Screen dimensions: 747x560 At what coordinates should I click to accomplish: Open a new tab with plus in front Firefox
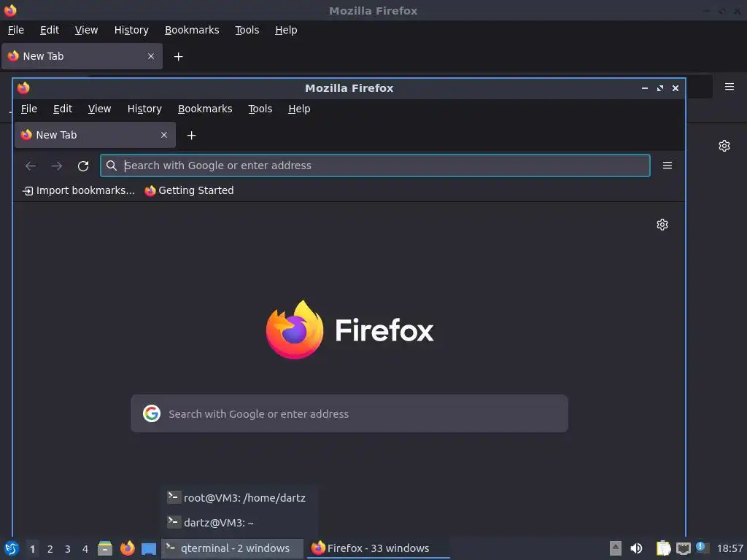tap(192, 136)
